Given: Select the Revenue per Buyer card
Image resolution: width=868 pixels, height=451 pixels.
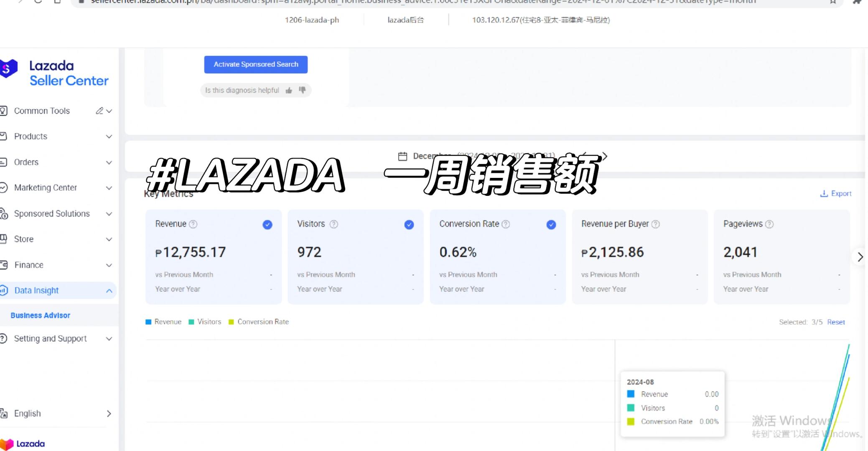Looking at the screenshot, I should 639,256.
